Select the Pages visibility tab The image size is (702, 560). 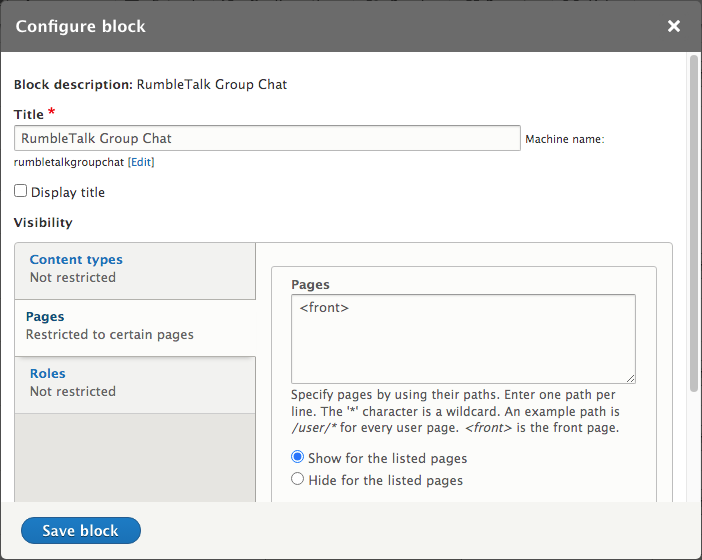pos(45,317)
